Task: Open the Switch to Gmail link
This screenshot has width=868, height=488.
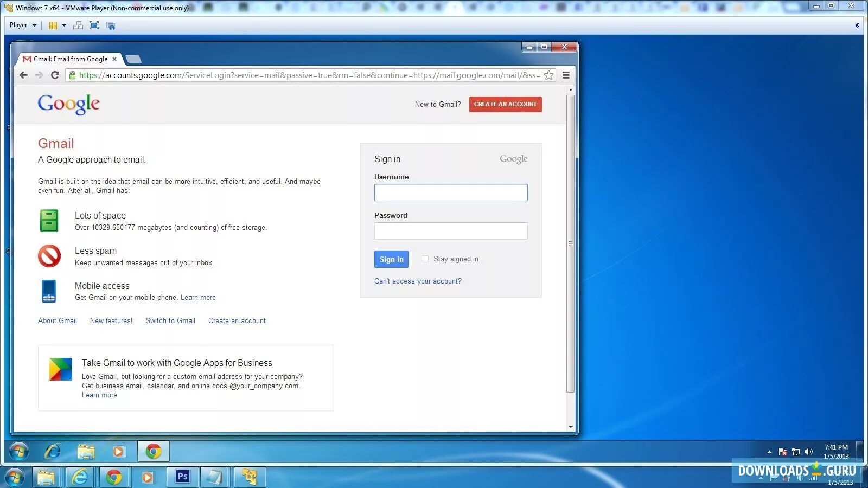Action: pyautogui.click(x=170, y=320)
